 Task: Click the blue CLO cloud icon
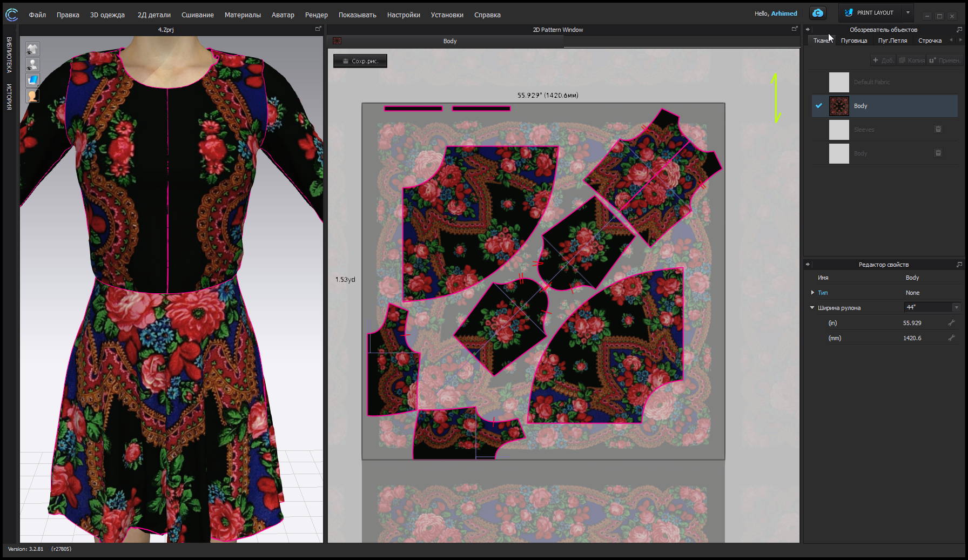click(x=818, y=13)
